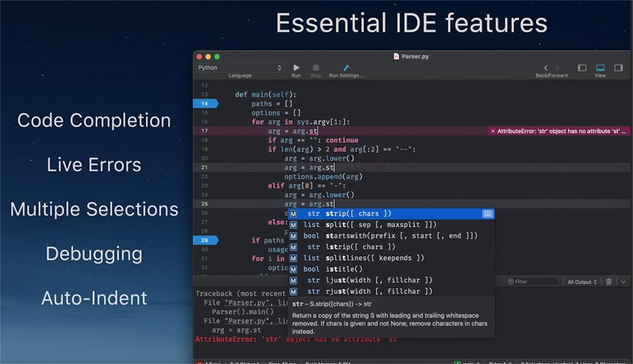Click the filter icon in console filter field

pyautogui.click(x=510, y=282)
